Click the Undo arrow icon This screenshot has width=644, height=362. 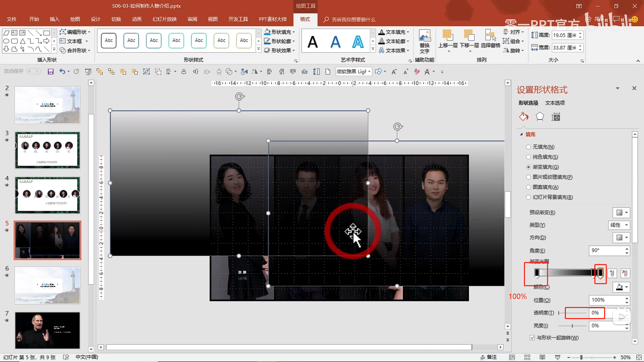62,71
